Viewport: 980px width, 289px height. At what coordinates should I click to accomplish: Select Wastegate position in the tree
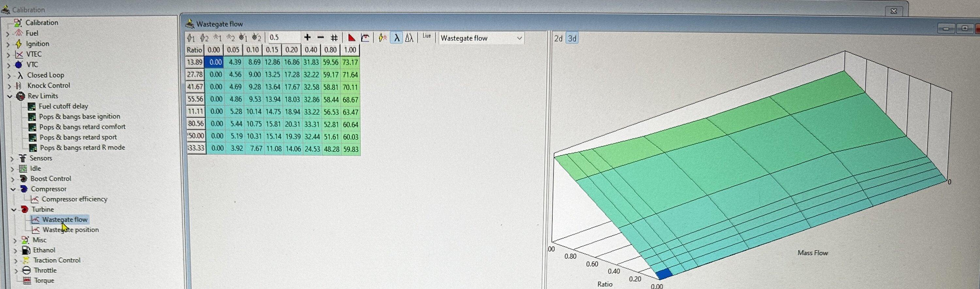70,230
